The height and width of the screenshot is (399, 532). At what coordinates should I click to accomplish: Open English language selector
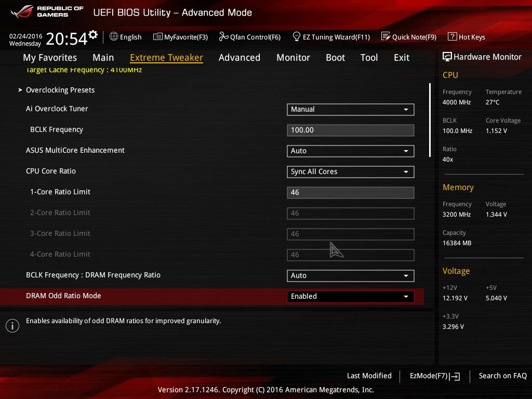coord(126,37)
